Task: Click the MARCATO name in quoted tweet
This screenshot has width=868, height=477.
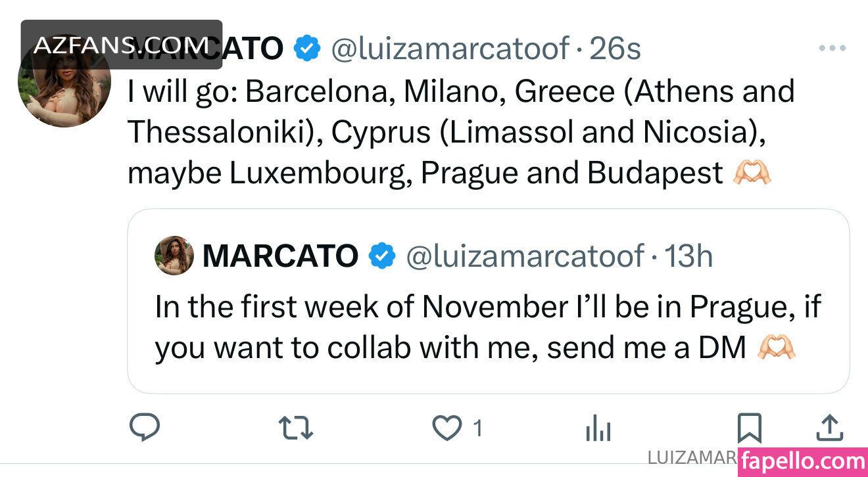Action: coord(280,256)
